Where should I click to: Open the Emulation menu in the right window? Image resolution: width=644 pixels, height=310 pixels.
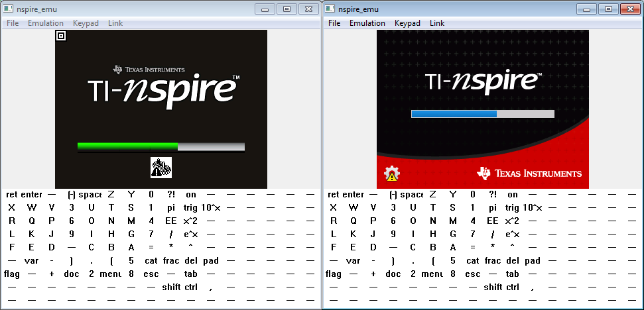(x=367, y=23)
